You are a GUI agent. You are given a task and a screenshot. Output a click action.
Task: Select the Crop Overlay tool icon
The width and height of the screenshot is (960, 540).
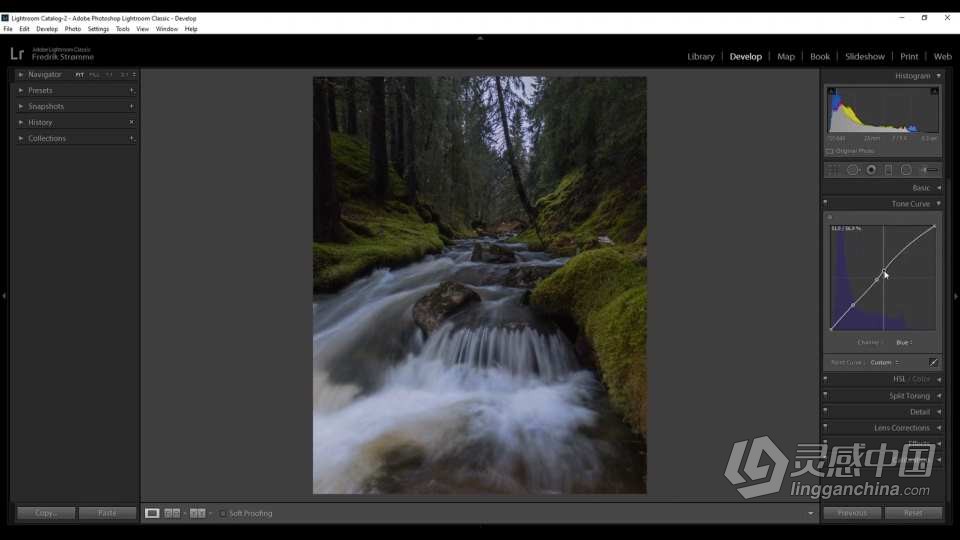(833, 170)
